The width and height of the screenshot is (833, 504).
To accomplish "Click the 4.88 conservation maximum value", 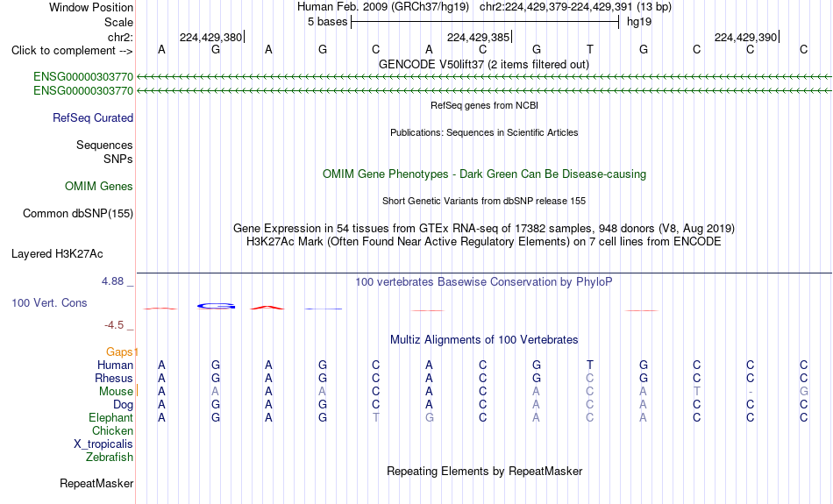I will 112,281.
